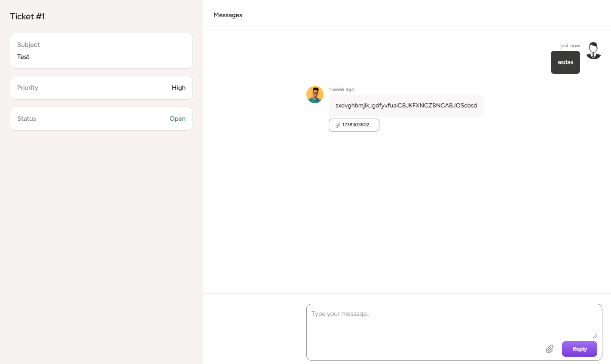
Task: Click the 'just now' timestamp
Action: point(570,46)
